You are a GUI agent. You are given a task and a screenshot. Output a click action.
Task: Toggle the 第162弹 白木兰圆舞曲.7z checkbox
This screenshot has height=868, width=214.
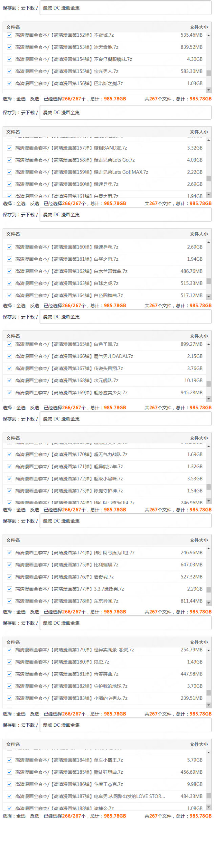pyautogui.click(x=9, y=271)
